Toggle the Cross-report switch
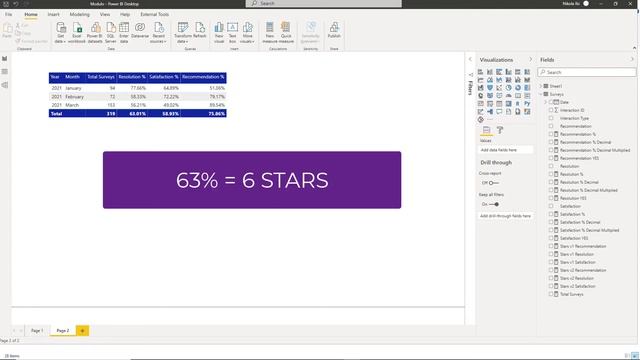 (493, 183)
